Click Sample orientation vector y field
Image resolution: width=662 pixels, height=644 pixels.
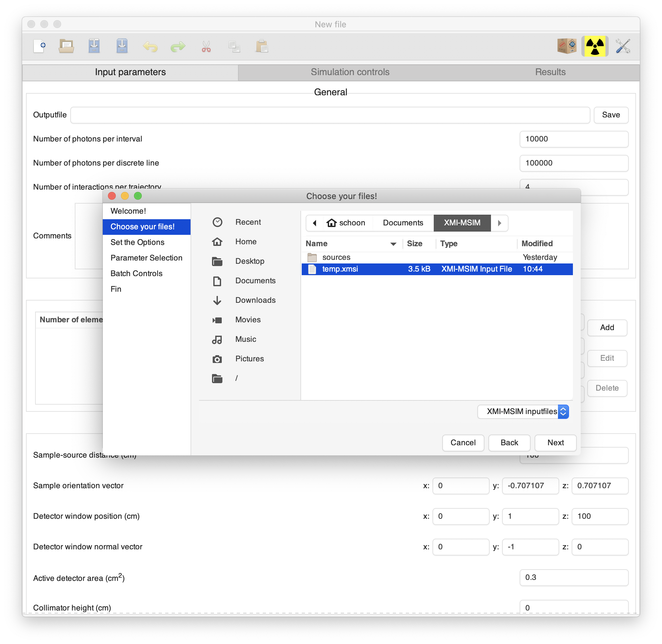[530, 486]
